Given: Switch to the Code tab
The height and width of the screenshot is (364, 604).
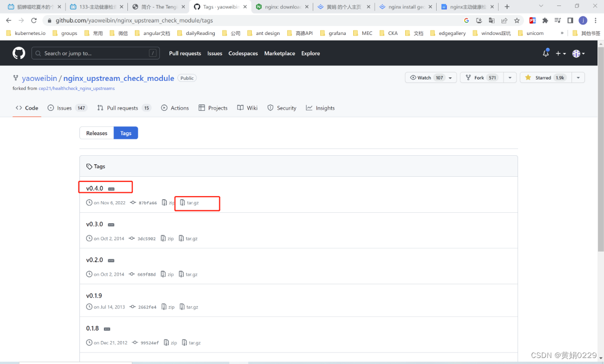Looking at the screenshot, I should pyautogui.click(x=27, y=108).
